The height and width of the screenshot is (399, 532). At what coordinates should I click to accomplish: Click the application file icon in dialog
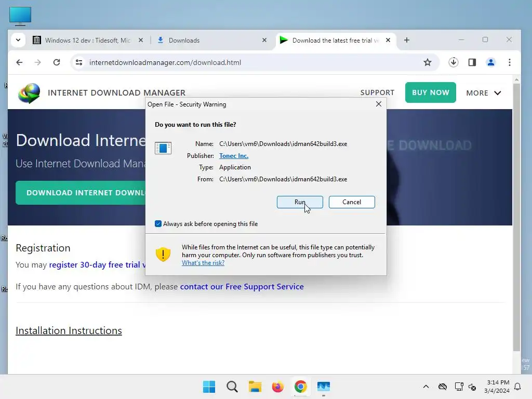pyautogui.click(x=163, y=148)
